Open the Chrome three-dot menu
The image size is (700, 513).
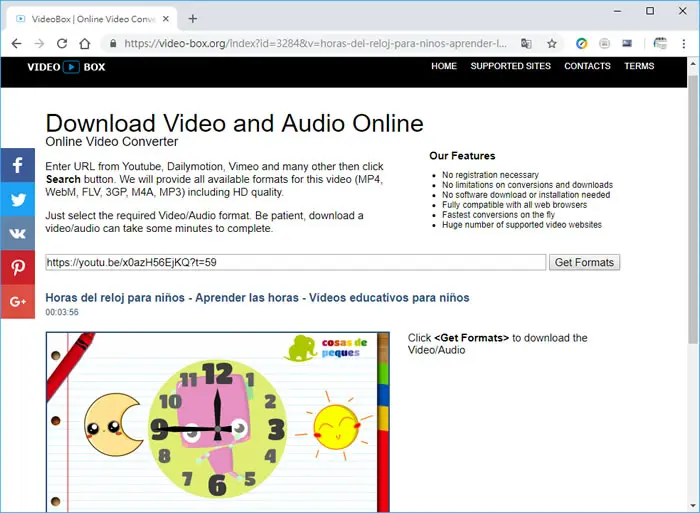[683, 44]
